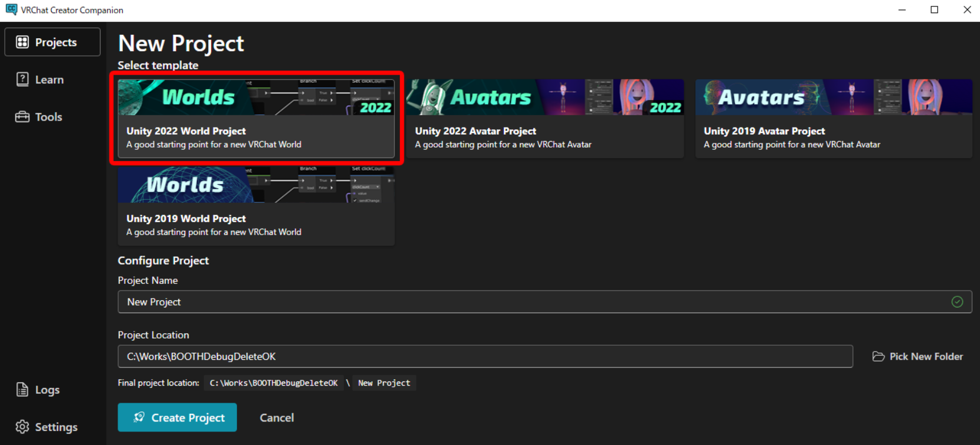Cancel the new project creation

coord(277,417)
